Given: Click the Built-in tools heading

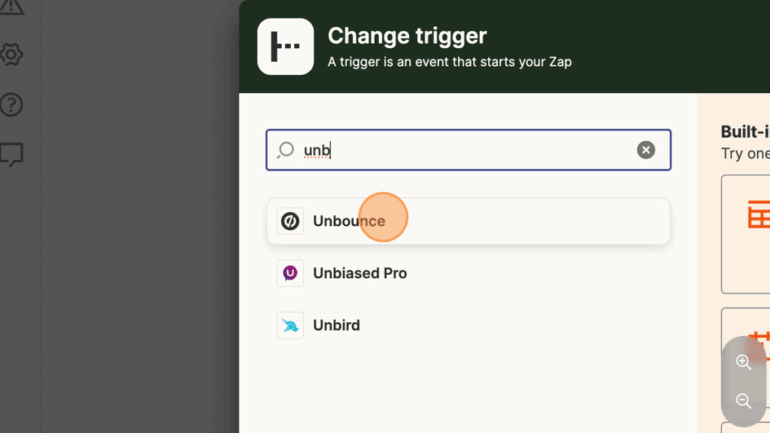Looking at the screenshot, I should [744, 132].
